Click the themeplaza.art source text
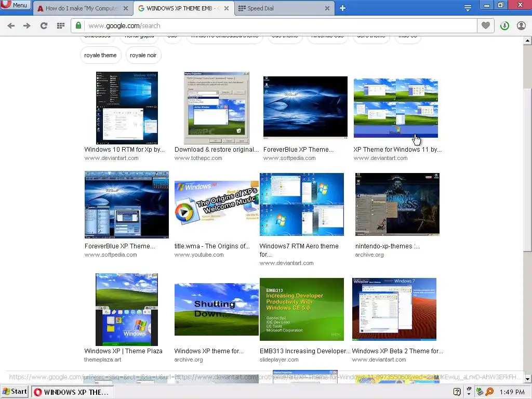 point(102,360)
